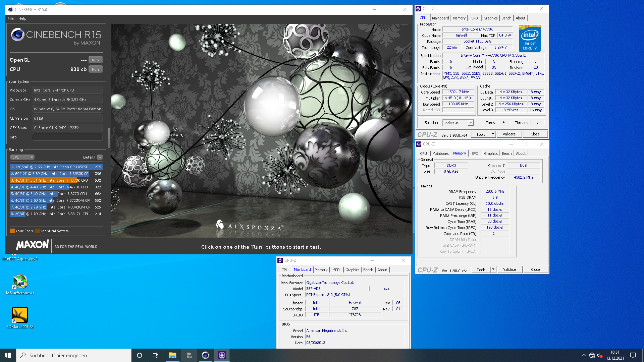Switch to About tab in Mainboard CPU-Z window
Viewport: 644px width, 362px height.
click(382, 270)
